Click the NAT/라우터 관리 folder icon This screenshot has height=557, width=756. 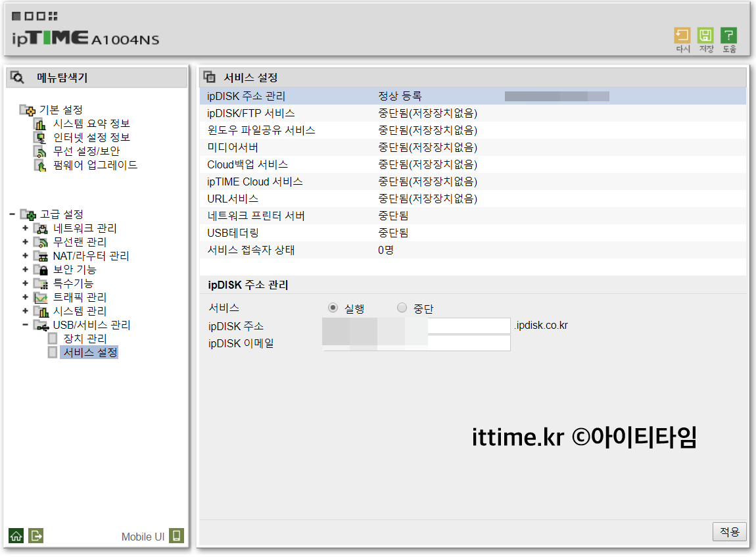[x=41, y=256]
